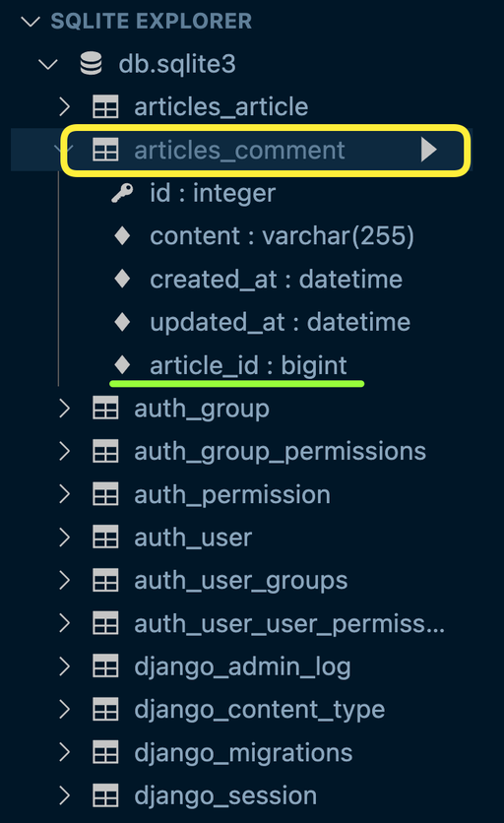Expand the auth_user_user_permiss... table chevron
Image resolution: width=504 pixels, height=823 pixels.
click(x=65, y=623)
